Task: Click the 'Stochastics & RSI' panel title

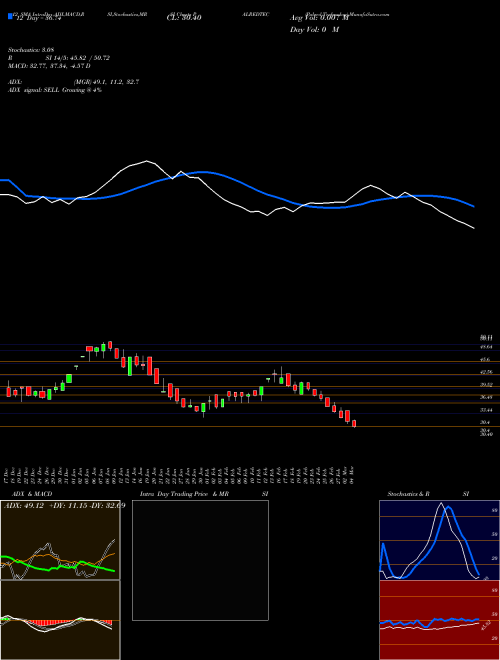Action: [x=428, y=494]
